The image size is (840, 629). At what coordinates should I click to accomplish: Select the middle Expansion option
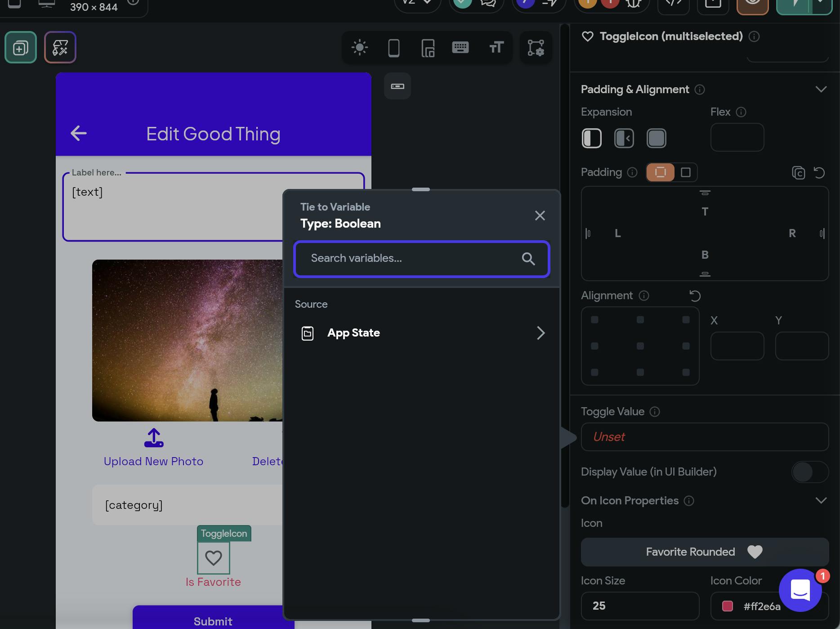[x=624, y=138]
